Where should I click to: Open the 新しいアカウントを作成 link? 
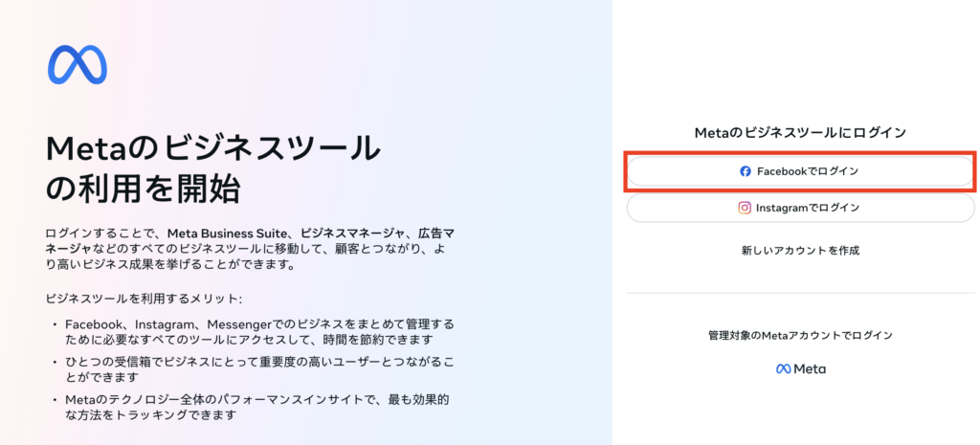(800, 251)
